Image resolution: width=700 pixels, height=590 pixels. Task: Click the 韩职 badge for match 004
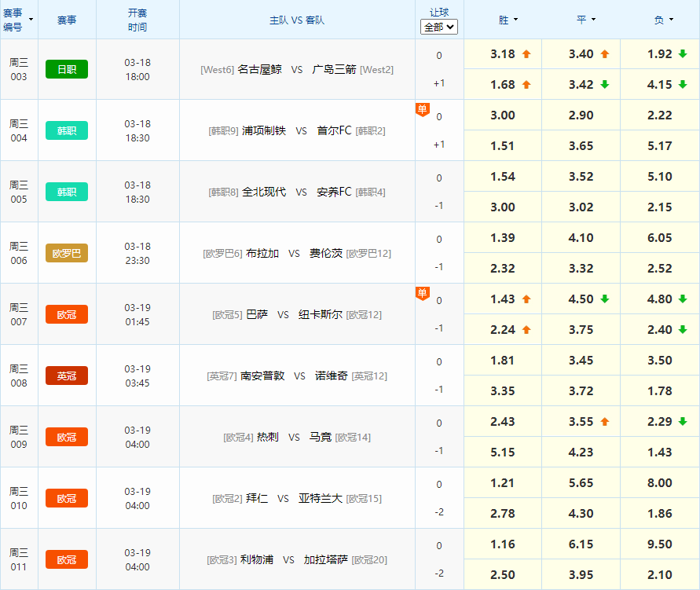click(67, 130)
